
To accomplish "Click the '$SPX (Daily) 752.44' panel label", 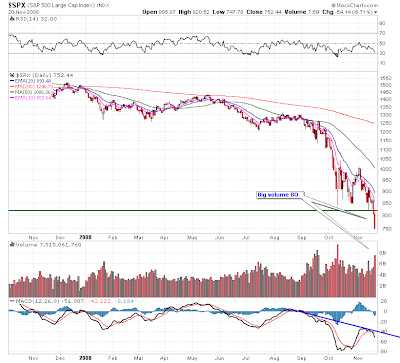I will coord(44,75).
